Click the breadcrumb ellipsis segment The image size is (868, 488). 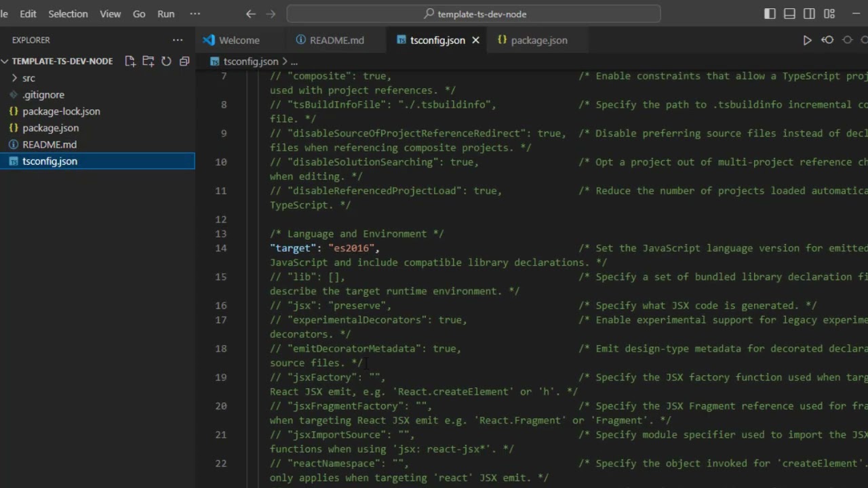pyautogui.click(x=294, y=61)
